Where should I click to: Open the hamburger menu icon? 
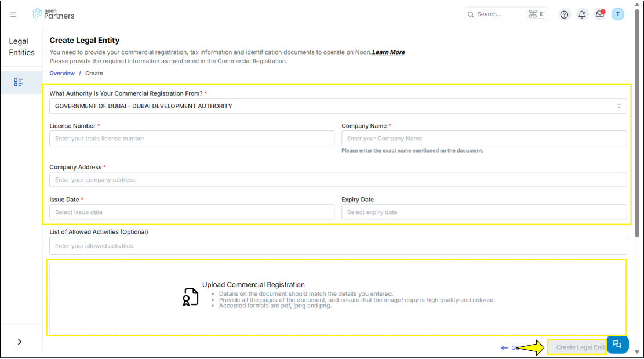(x=13, y=14)
